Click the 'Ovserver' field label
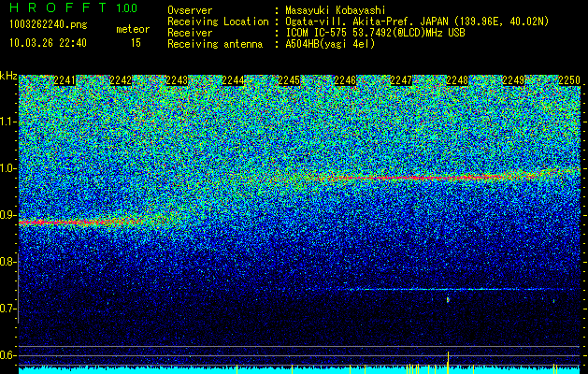 (190, 10)
